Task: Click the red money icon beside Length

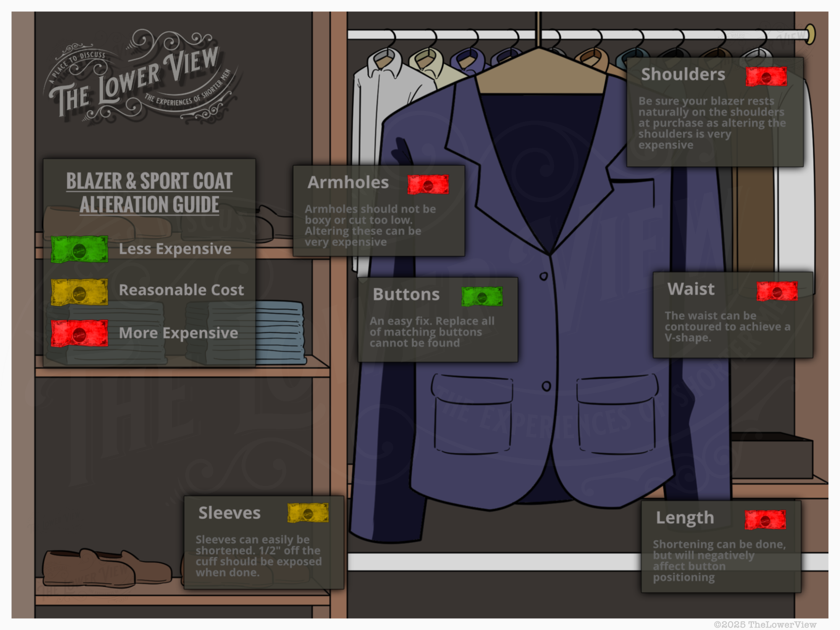Action: [x=764, y=520]
